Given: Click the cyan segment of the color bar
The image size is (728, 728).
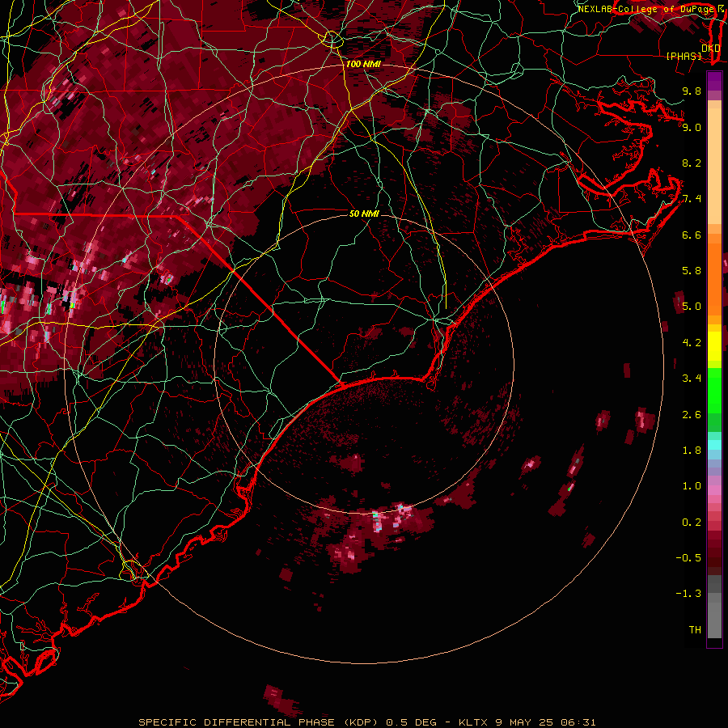Looking at the screenshot, I should coord(714,444).
